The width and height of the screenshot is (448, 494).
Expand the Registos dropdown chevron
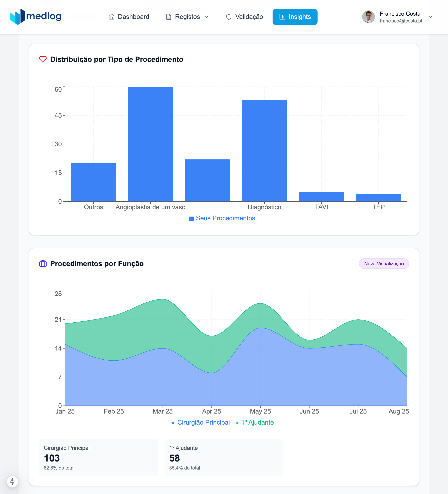click(x=206, y=17)
